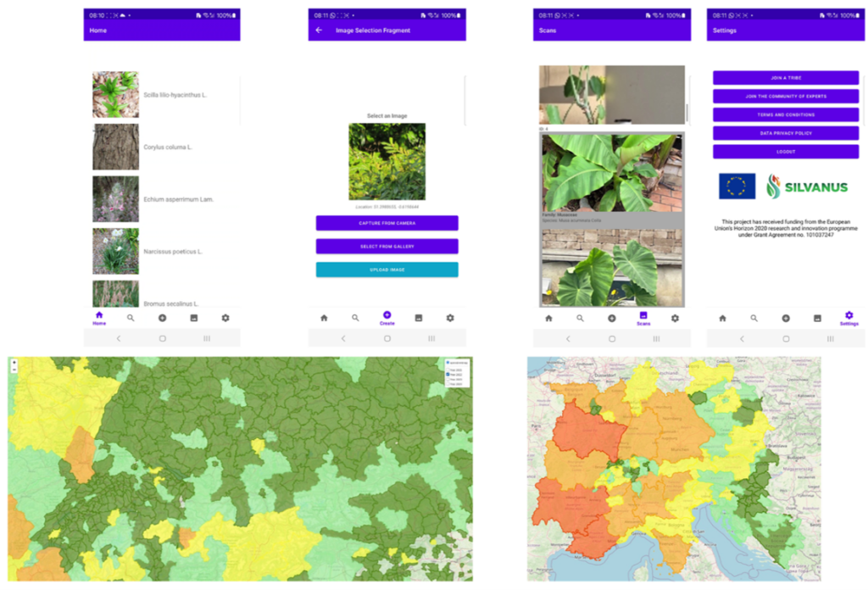Tap the Settings gear icon on the Settings screen
This screenshot has height=590, width=868.
click(x=849, y=315)
